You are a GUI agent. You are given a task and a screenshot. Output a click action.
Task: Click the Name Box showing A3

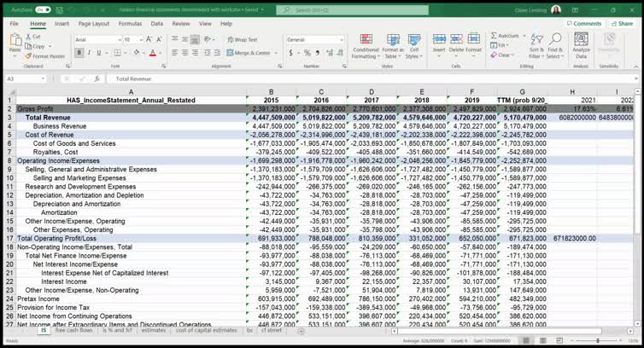(26, 78)
